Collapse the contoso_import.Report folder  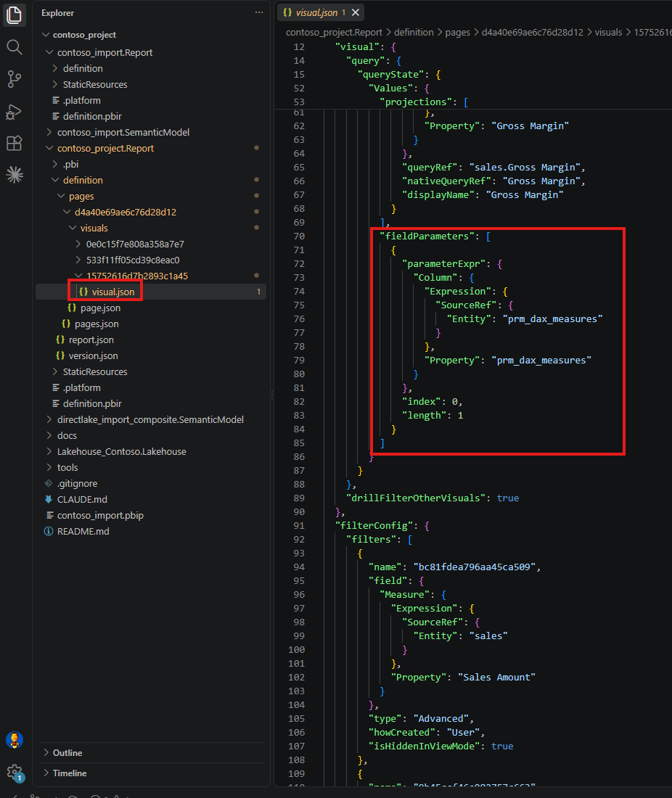pos(105,52)
